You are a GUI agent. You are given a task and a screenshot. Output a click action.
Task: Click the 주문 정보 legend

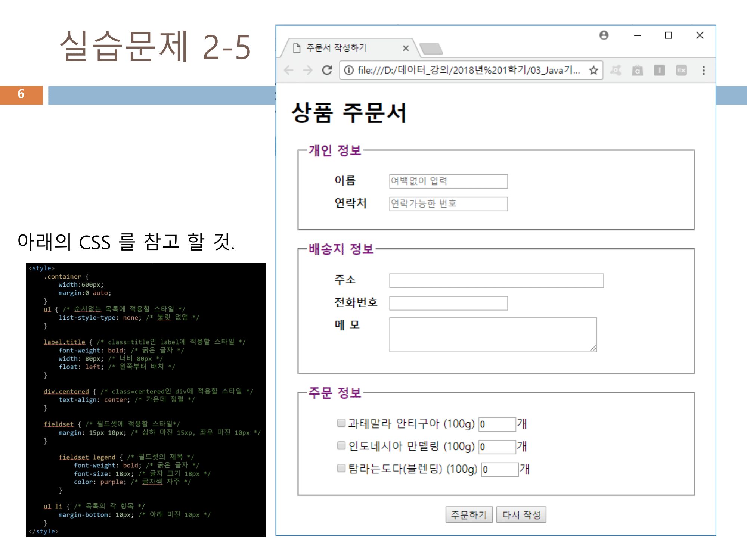335,393
